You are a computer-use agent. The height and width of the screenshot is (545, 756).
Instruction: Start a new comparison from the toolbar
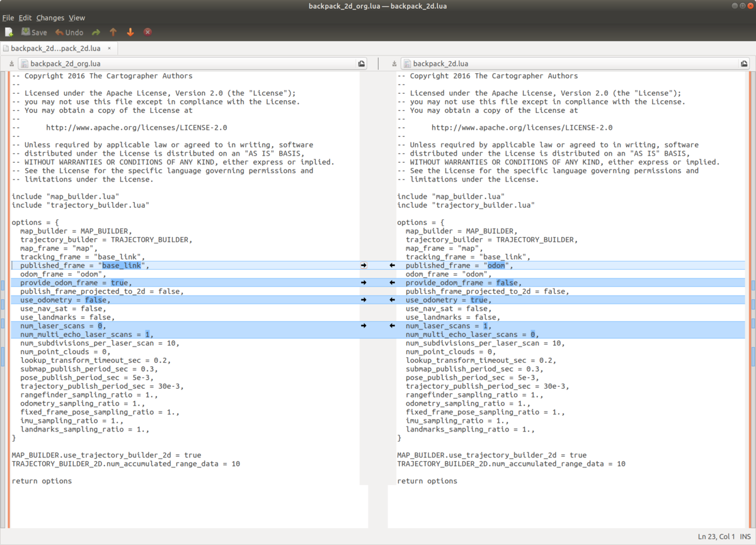9,32
